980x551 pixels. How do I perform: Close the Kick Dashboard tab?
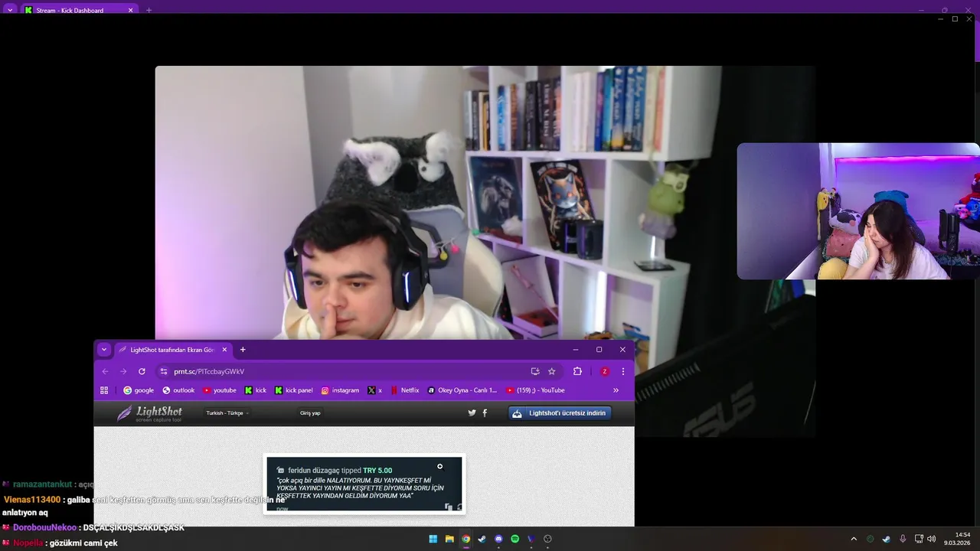pos(130,10)
